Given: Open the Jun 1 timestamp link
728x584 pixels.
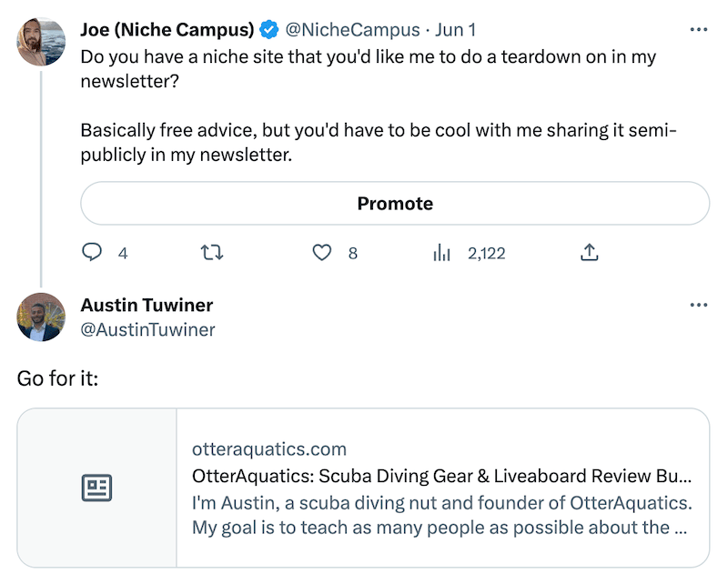Looking at the screenshot, I should tap(456, 30).
